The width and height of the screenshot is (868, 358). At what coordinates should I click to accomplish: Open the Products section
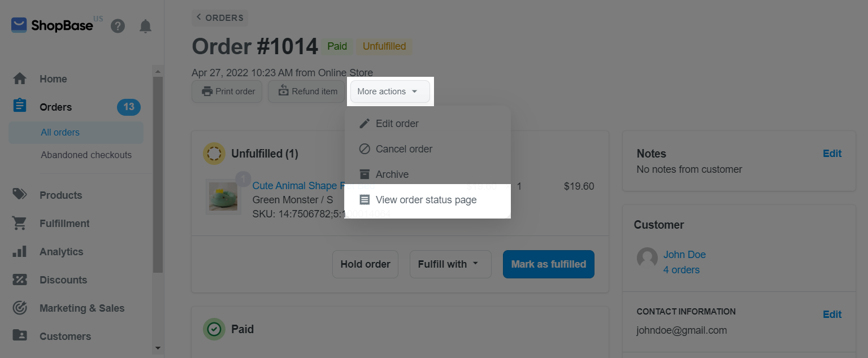(60, 195)
